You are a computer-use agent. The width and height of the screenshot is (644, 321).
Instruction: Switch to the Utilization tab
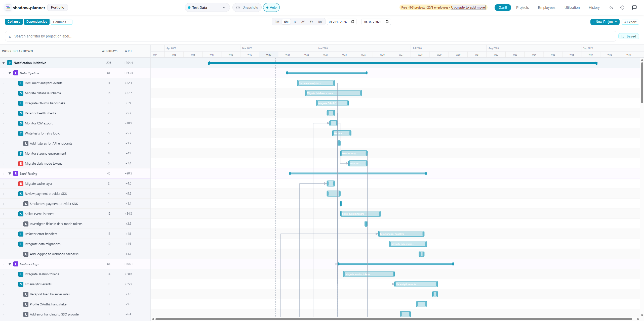click(572, 8)
